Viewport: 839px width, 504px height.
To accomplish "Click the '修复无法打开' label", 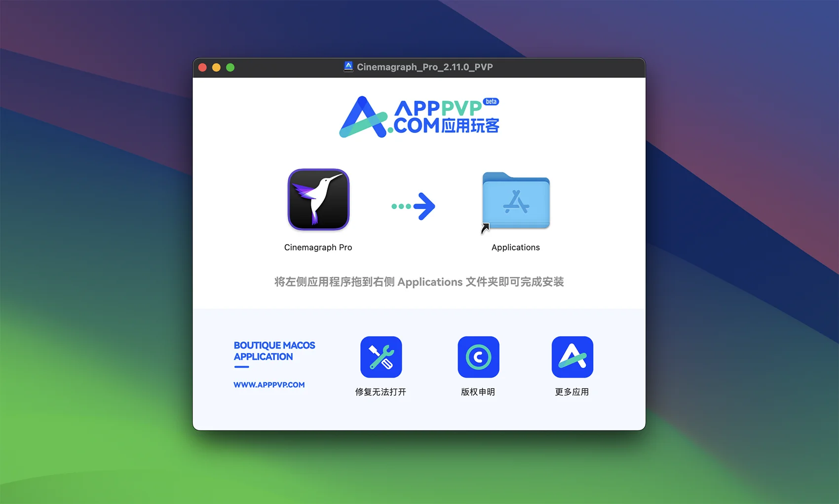I will (381, 392).
